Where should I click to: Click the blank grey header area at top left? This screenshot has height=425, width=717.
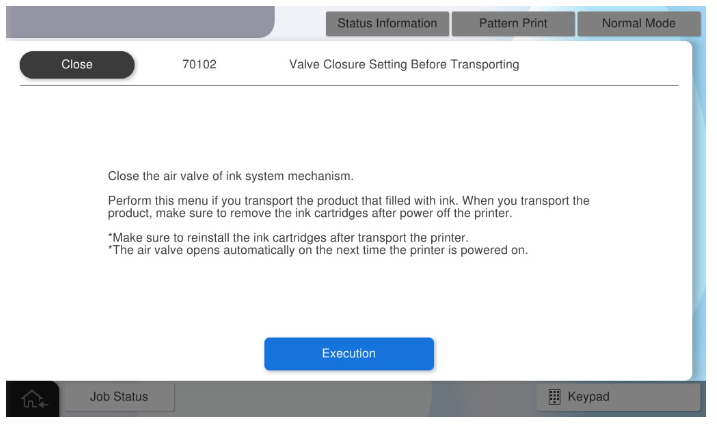tap(140, 20)
